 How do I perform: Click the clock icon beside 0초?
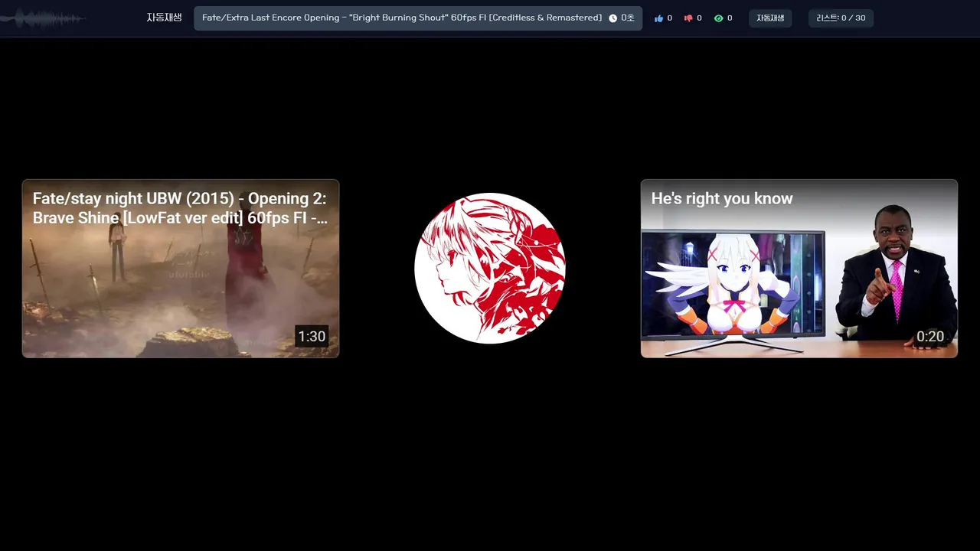click(612, 18)
